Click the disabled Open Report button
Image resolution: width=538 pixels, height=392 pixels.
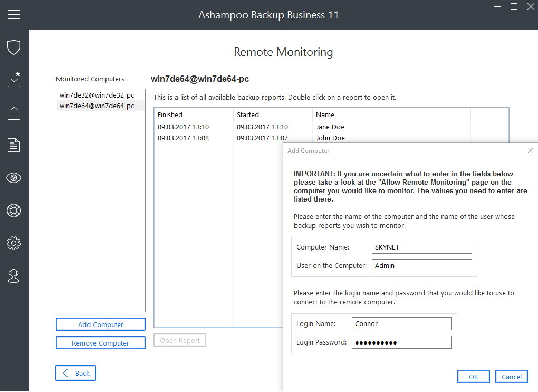[180, 340]
